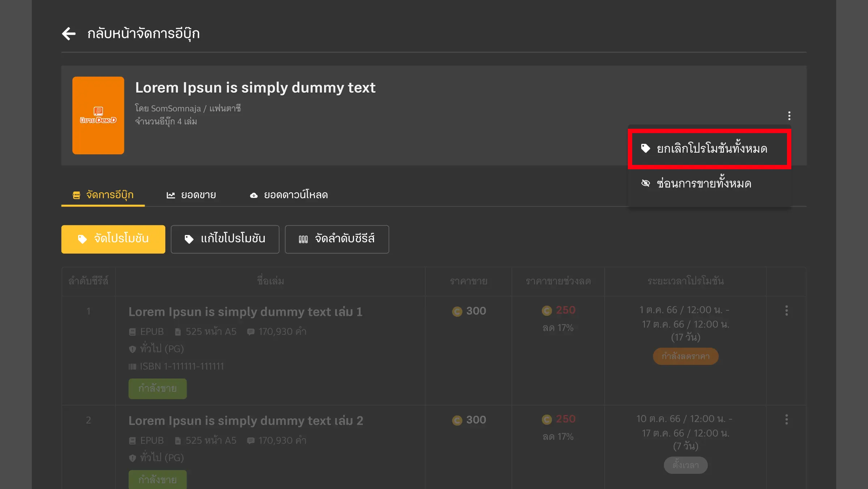Click the coin icon beside 250 in row 2
The height and width of the screenshot is (489, 868).
547,419
